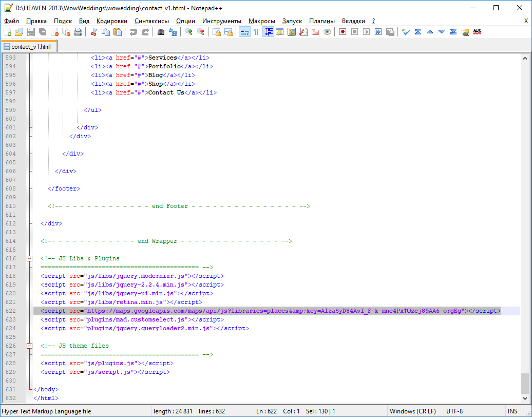The height and width of the screenshot is (417, 532).
Task: Collapse the JS theme files comment fold
Action: 30,346
